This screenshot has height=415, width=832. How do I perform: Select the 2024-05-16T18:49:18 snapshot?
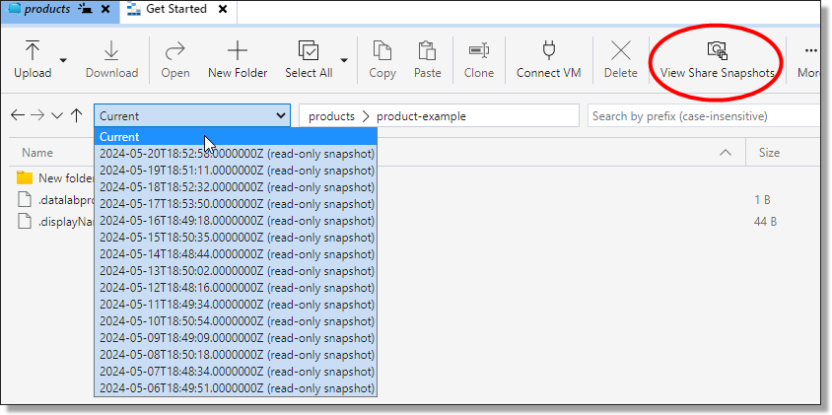(x=236, y=221)
